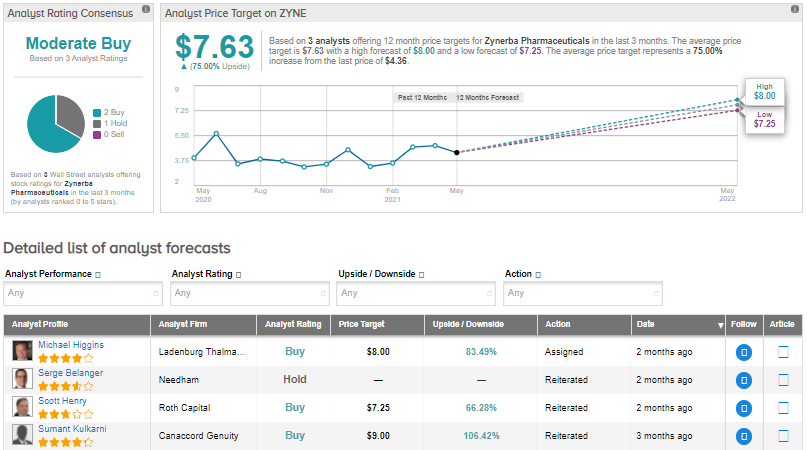Image resolution: width=807 pixels, height=450 pixels.
Task: Click 'Moderate Buy' consensus heading
Action: pyautogui.click(x=78, y=43)
